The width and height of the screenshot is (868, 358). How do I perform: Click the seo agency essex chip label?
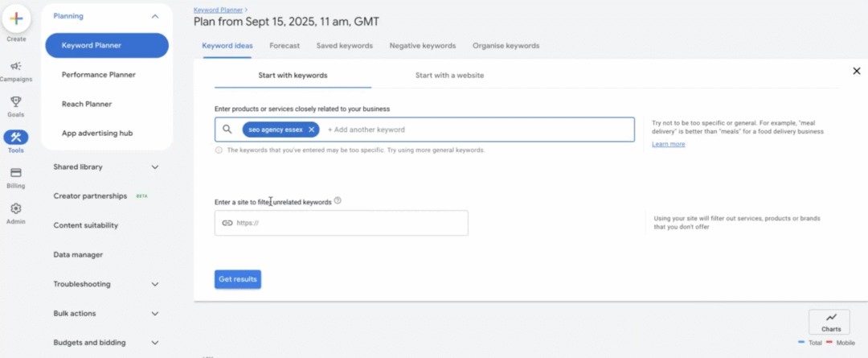(275, 130)
